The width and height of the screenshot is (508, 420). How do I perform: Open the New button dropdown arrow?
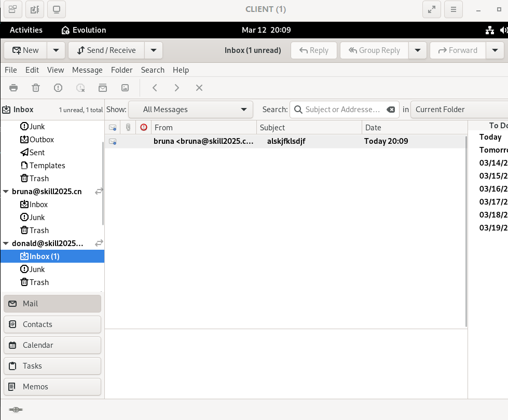point(56,50)
